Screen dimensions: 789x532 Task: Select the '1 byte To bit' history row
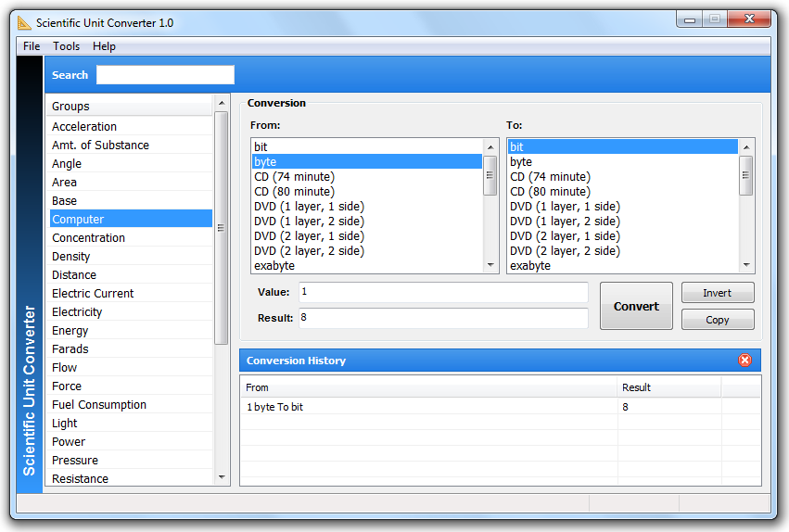500,407
